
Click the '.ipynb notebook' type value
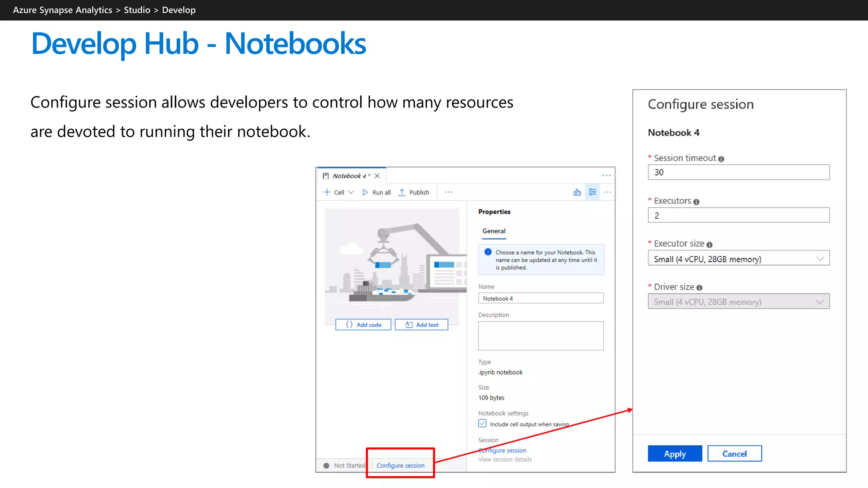click(501, 372)
